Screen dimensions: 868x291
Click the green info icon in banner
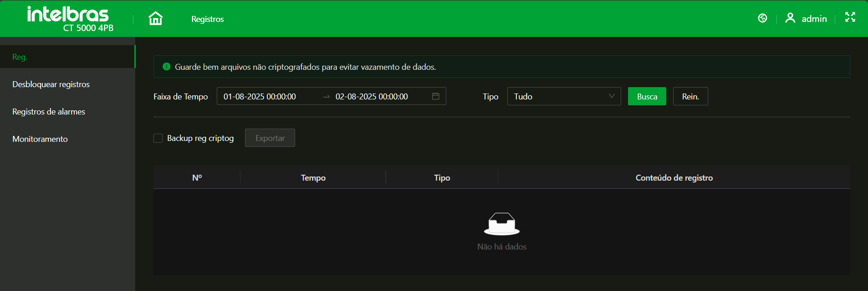pyautogui.click(x=166, y=67)
